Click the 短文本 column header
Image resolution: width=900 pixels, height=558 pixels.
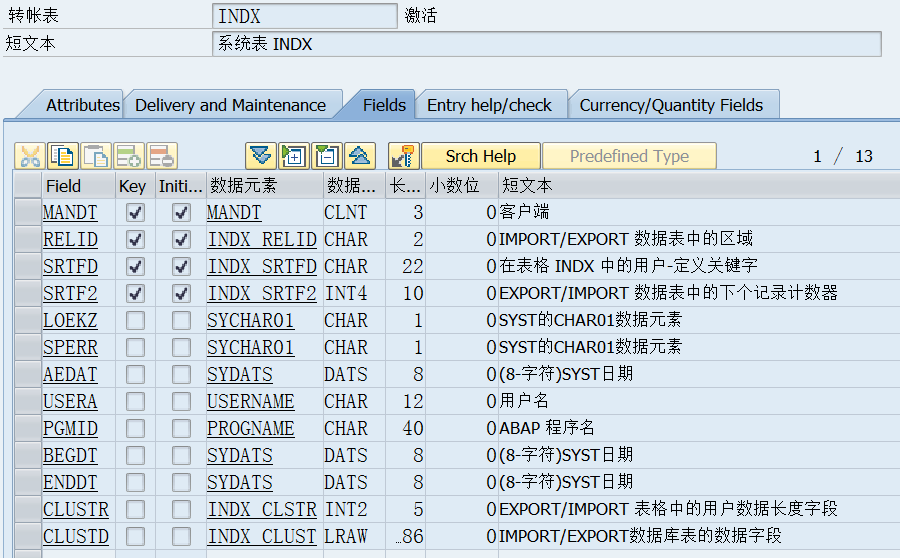(x=699, y=186)
